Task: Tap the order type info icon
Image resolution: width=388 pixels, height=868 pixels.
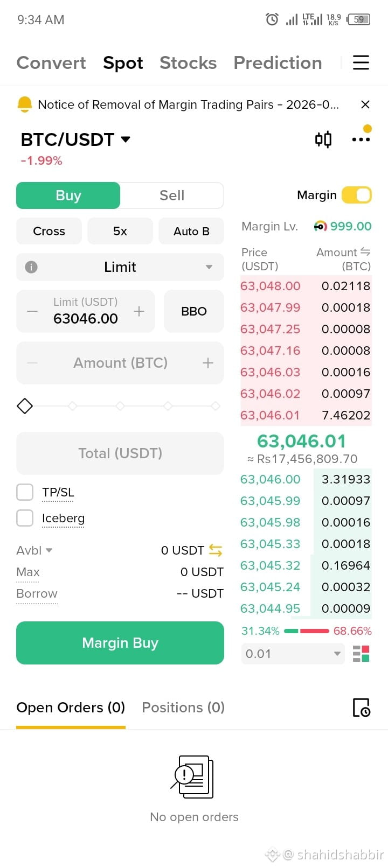Action: tap(31, 267)
